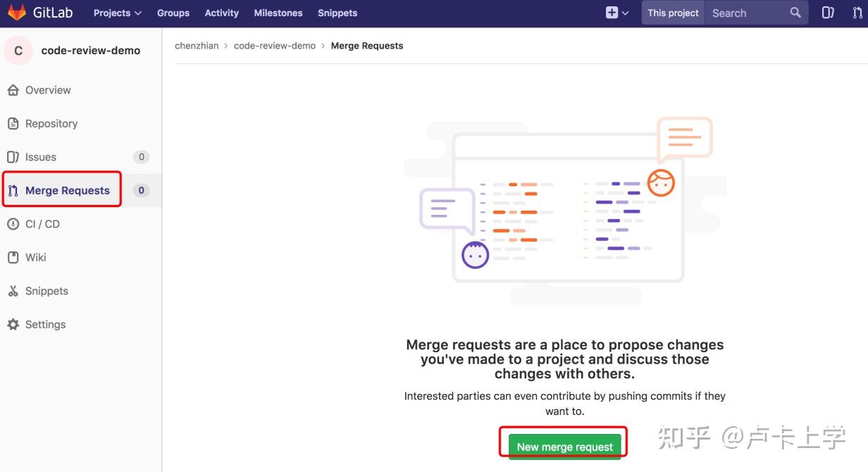Open the Todos icon in the top bar
This screenshot has width=868, height=472.
pyautogui.click(x=827, y=12)
